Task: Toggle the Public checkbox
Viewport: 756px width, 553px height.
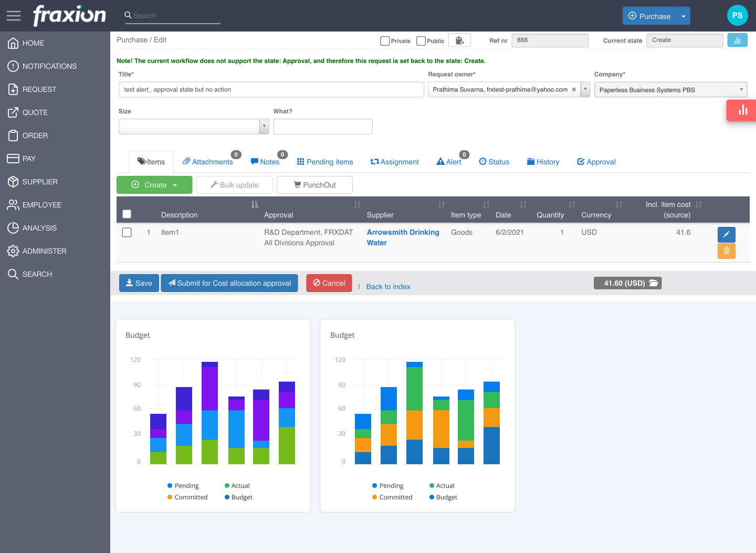Action: [421, 41]
